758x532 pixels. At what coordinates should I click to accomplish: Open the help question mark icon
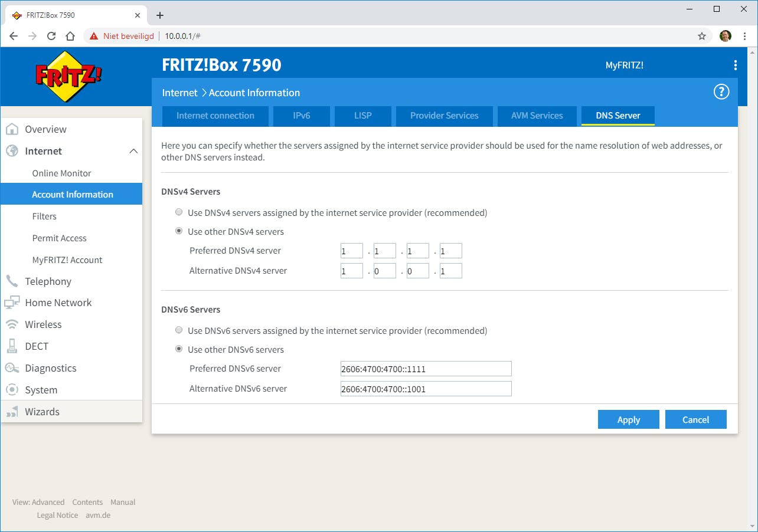click(721, 91)
